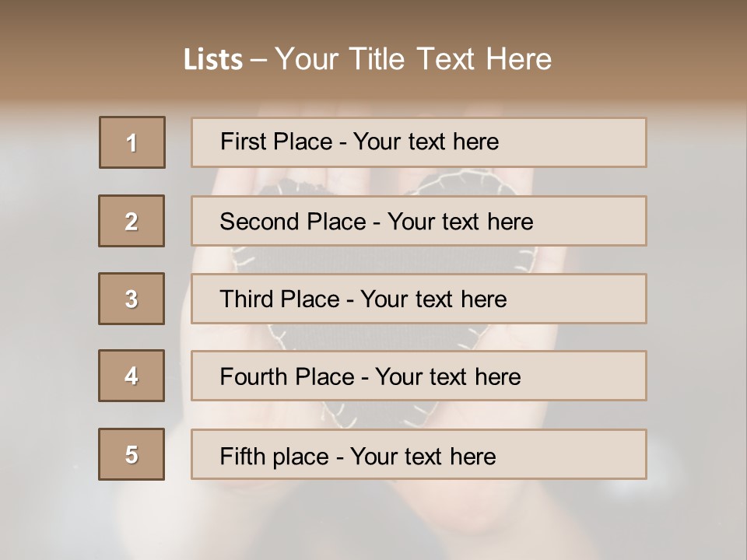Click "Your text here" in Fifth place row
This screenshot has height=560, width=747.
423,456
